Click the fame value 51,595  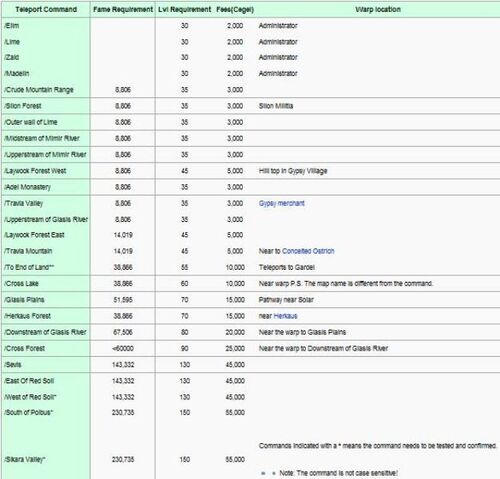coord(123,300)
